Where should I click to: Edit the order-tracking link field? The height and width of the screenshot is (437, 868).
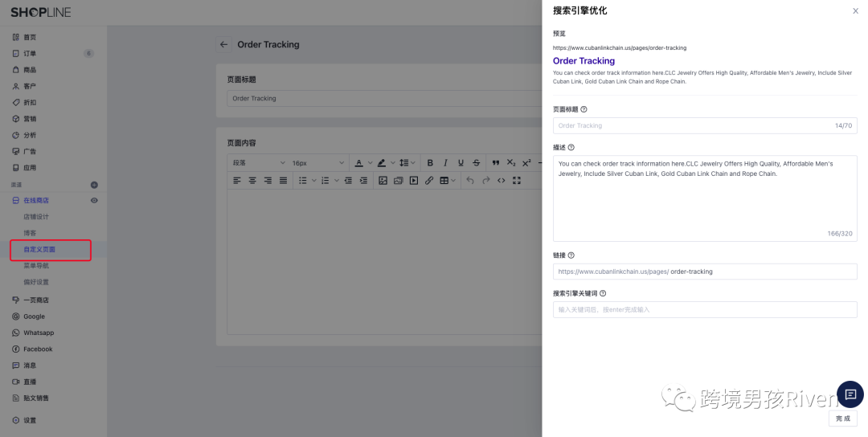(705, 272)
